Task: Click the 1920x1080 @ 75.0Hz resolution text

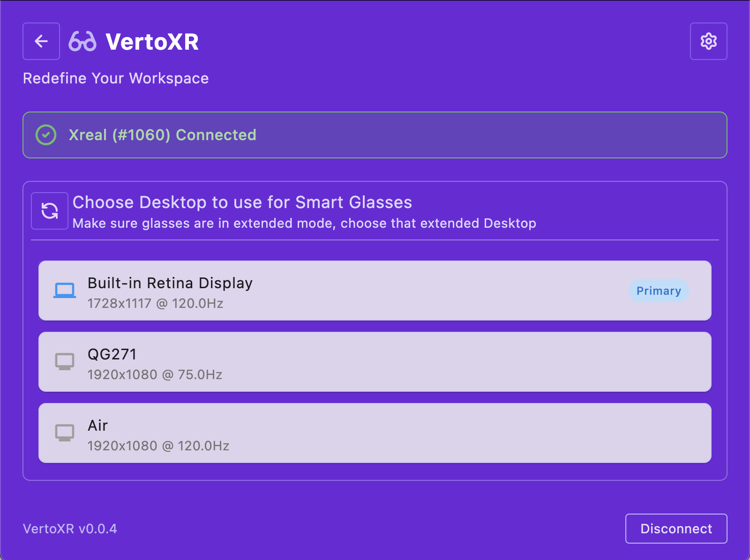Action: [155, 375]
